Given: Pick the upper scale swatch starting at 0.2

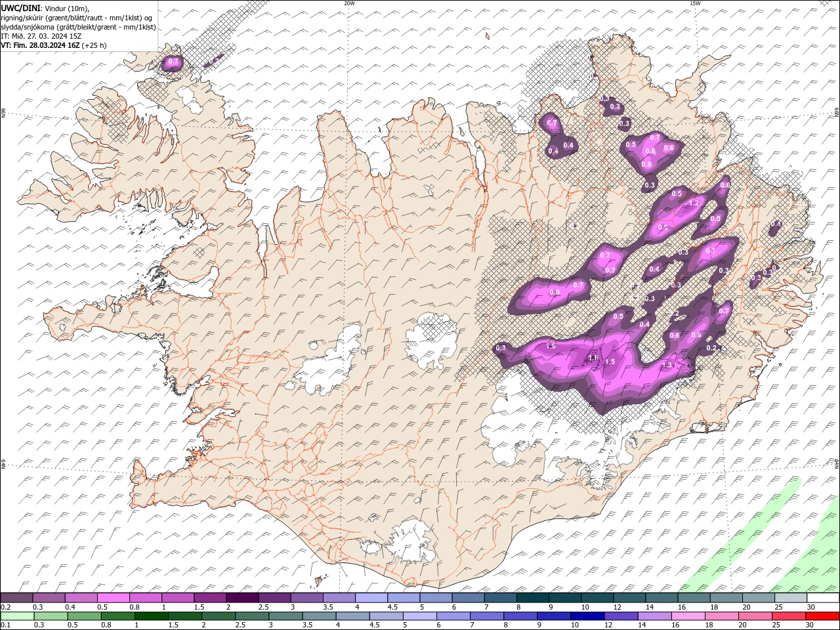Looking at the screenshot, I should click(16, 598).
